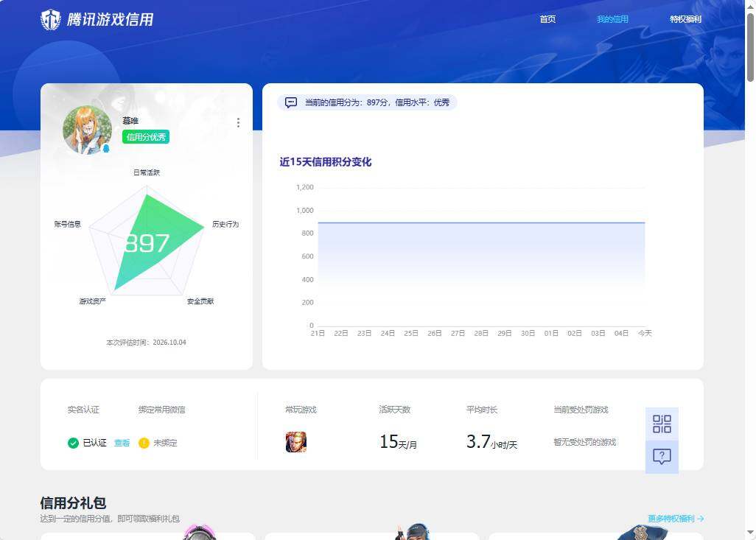
Task: Click the 本次评估时间 date text
Action: click(146, 343)
